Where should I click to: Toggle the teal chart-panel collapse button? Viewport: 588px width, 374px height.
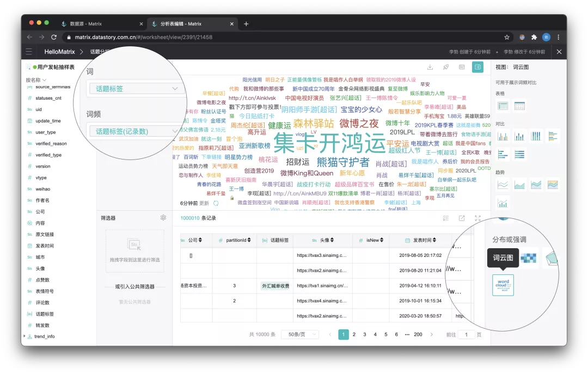coord(477,67)
